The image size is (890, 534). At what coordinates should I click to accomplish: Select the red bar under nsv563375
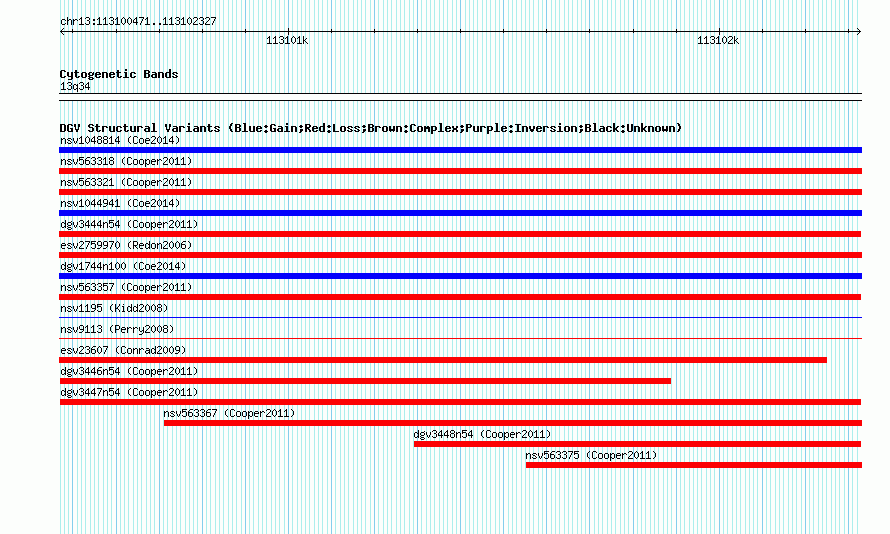coord(694,465)
